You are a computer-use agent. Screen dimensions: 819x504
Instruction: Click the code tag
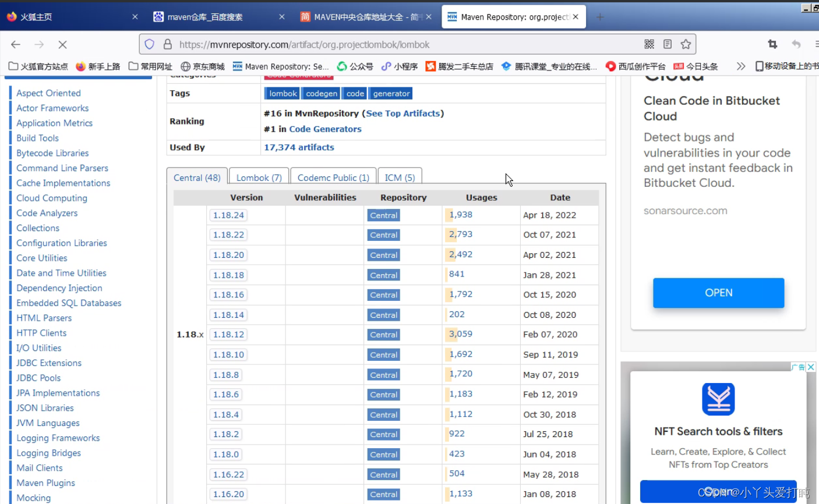point(355,94)
